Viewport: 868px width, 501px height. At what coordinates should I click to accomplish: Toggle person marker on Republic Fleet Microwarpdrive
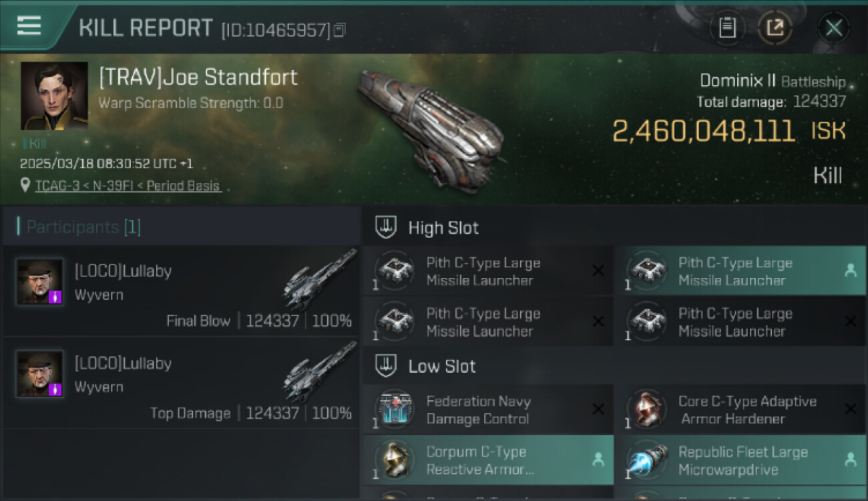[851, 460]
